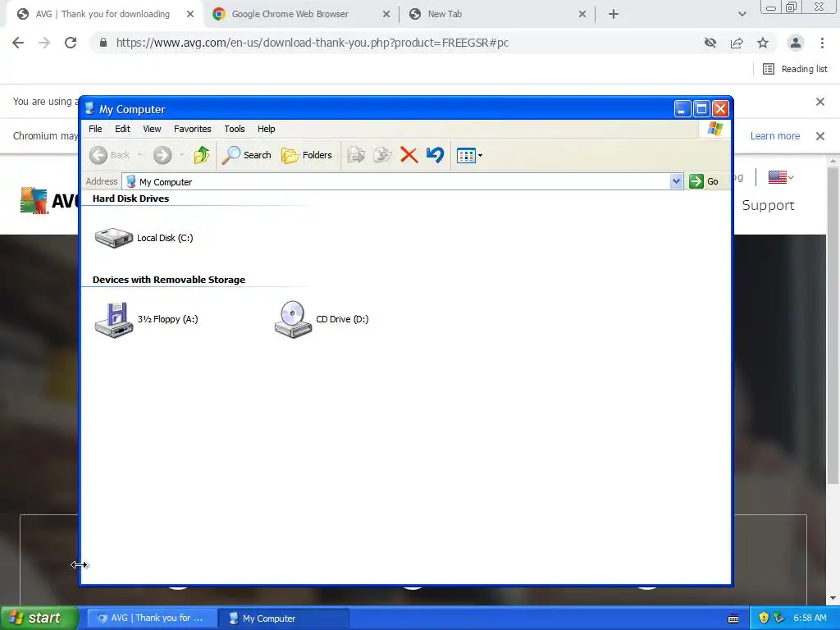Screen dimensions: 840x630
Task: Click the browser forward arrow
Action: (x=44, y=43)
